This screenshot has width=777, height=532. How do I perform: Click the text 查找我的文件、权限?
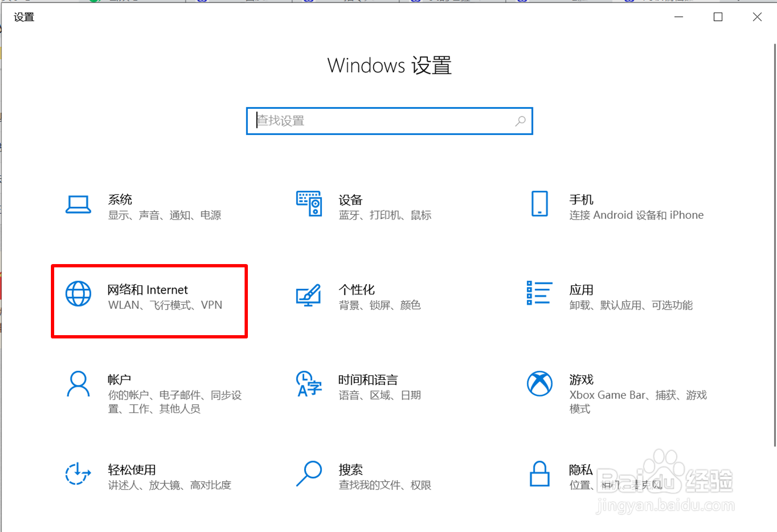pyautogui.click(x=385, y=485)
